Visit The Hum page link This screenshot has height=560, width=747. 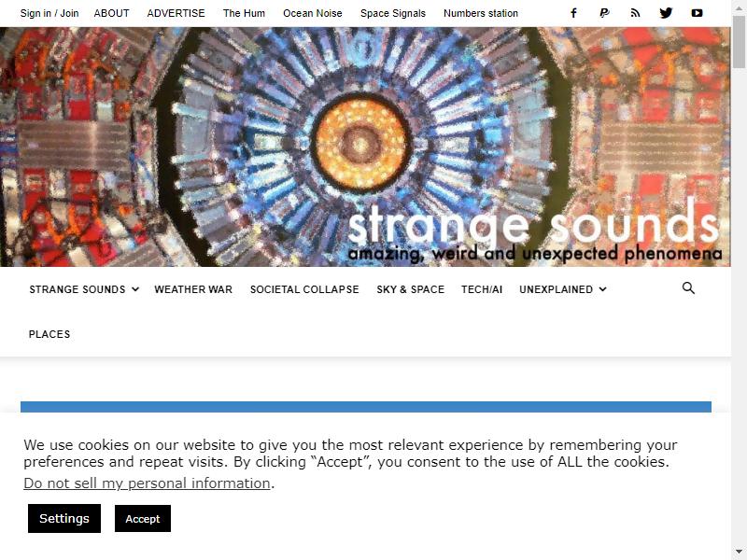[x=244, y=13]
